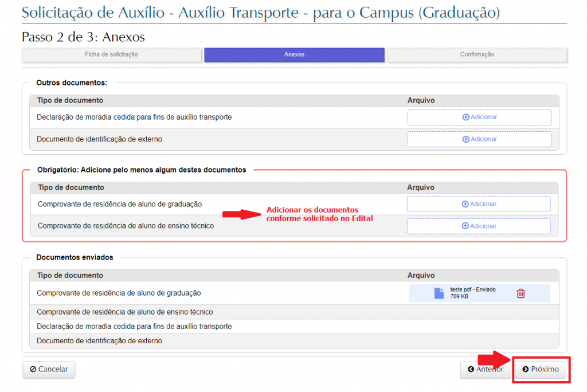Viewport: 587px width, 392px height.
Task: Delete teste.pdf using the trash icon
Action: click(x=521, y=293)
